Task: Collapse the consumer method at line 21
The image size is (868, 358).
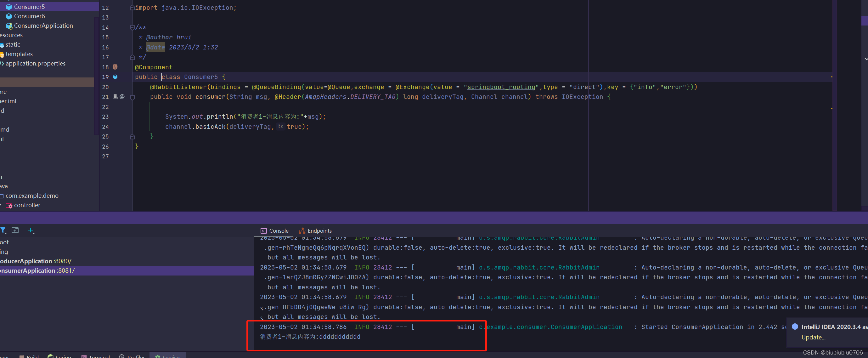Action: click(132, 97)
